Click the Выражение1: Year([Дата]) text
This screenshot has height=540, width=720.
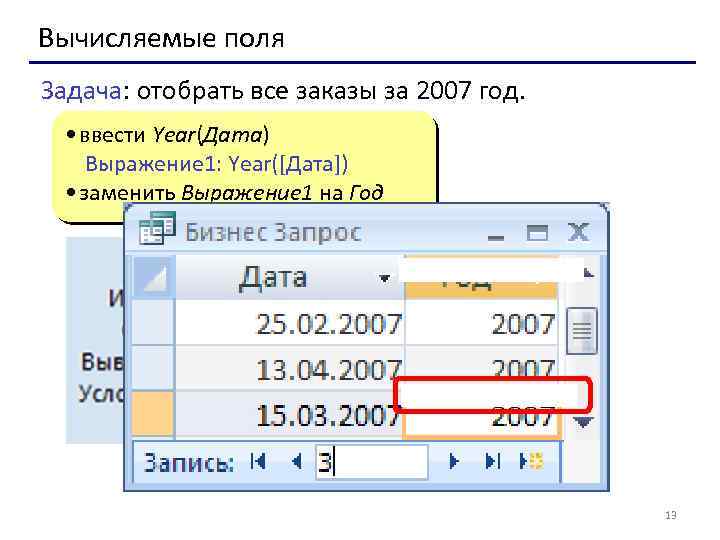pos(217,164)
